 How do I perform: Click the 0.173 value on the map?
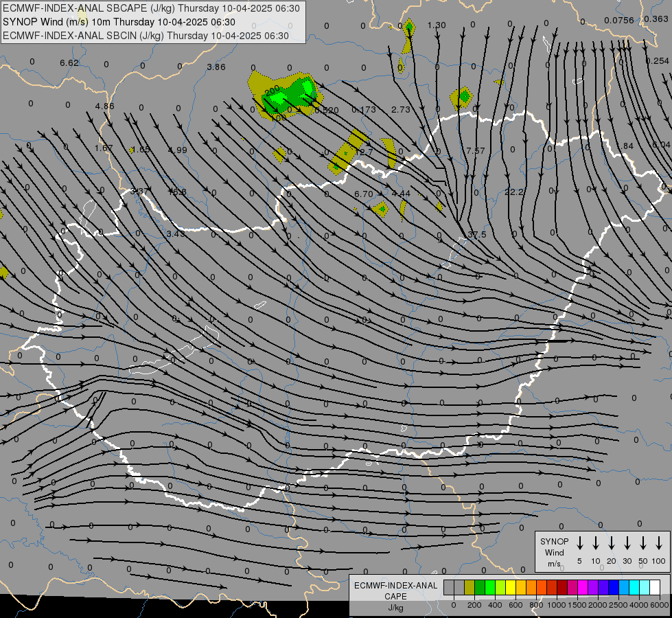click(364, 110)
